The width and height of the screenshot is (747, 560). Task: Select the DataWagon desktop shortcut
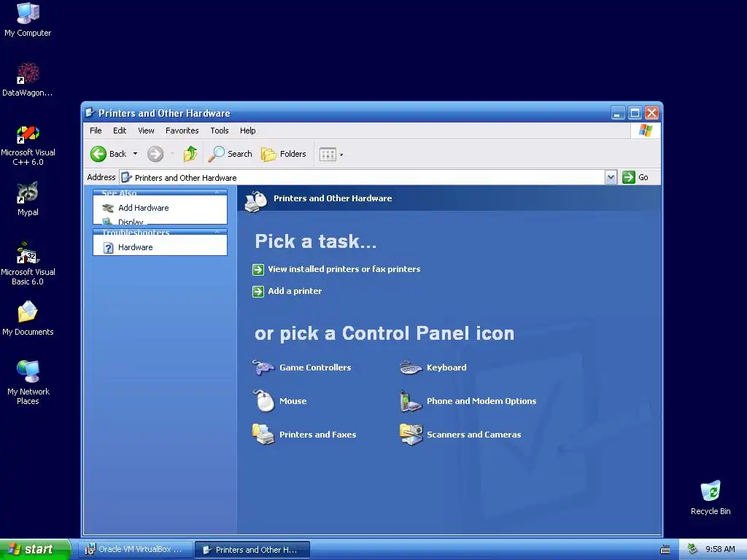pyautogui.click(x=28, y=79)
